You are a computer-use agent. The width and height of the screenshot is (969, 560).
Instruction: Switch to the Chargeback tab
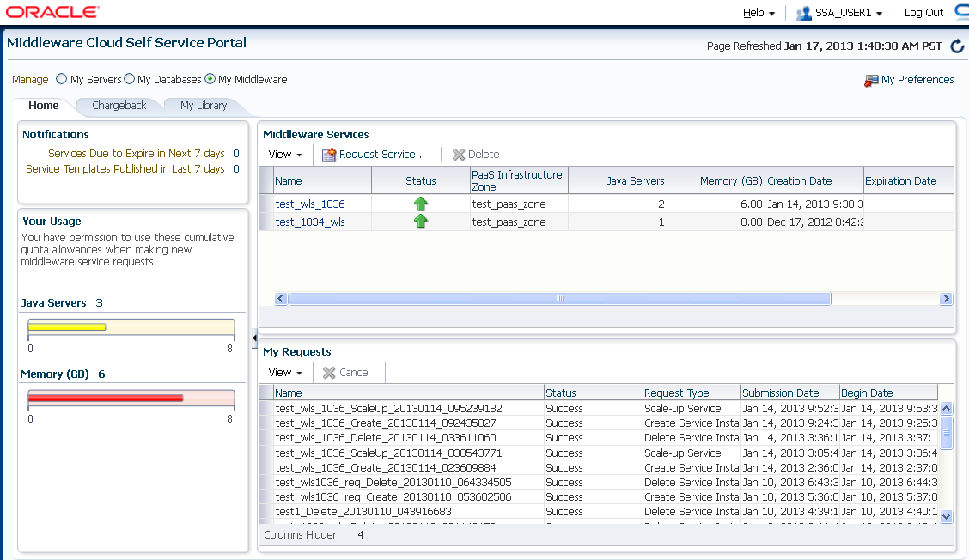[119, 106]
